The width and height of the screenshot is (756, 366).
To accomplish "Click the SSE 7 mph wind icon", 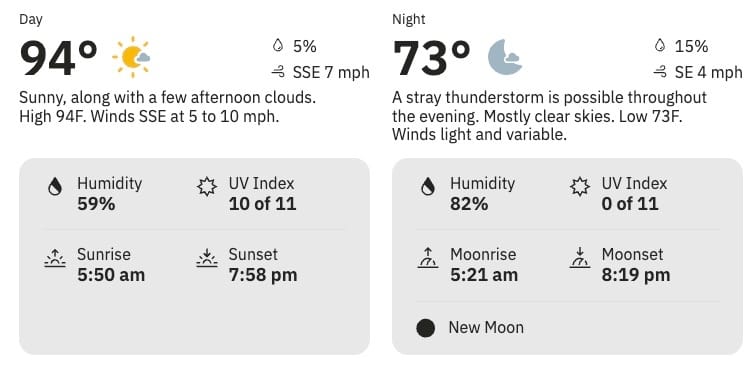I will coord(278,72).
